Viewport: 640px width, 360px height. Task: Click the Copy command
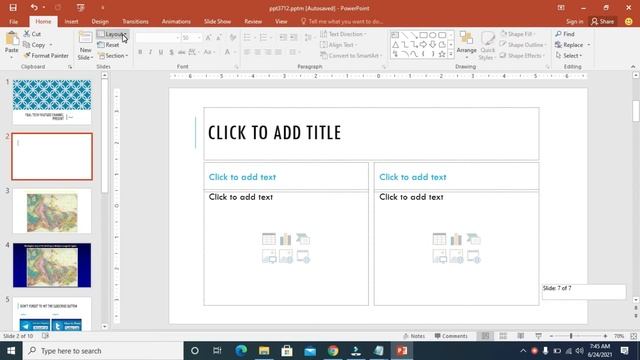pyautogui.click(x=34, y=45)
